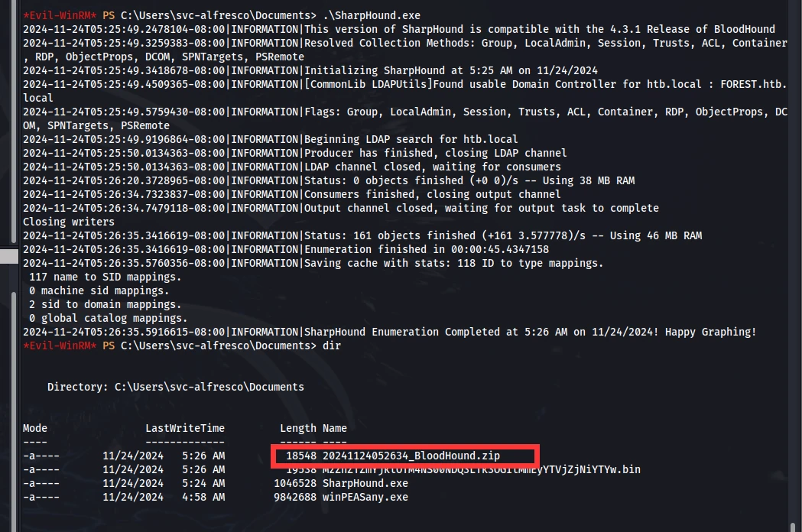Image resolution: width=802 pixels, height=532 pixels.
Task: Click the LastWriteTime column header
Action: [x=185, y=428]
